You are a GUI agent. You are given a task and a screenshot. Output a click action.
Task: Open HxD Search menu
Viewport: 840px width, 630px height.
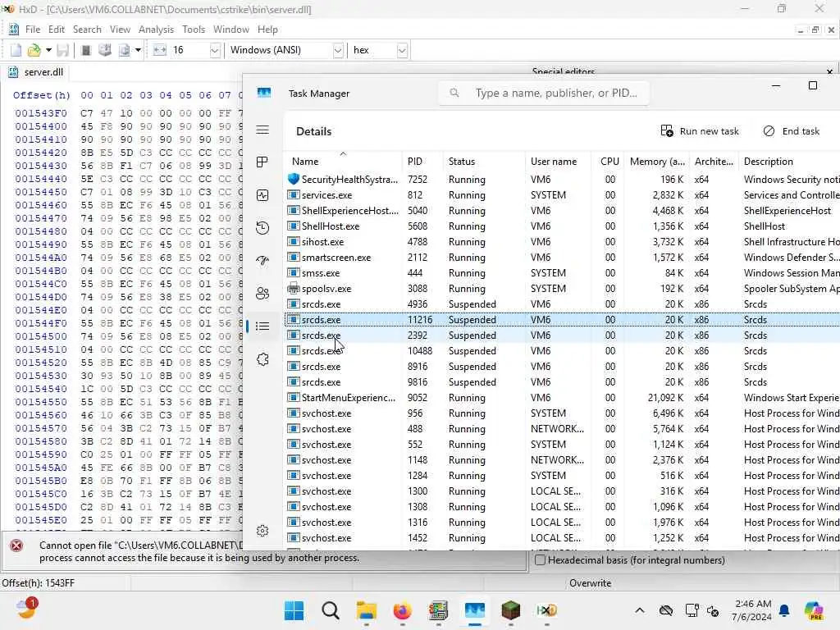click(87, 30)
